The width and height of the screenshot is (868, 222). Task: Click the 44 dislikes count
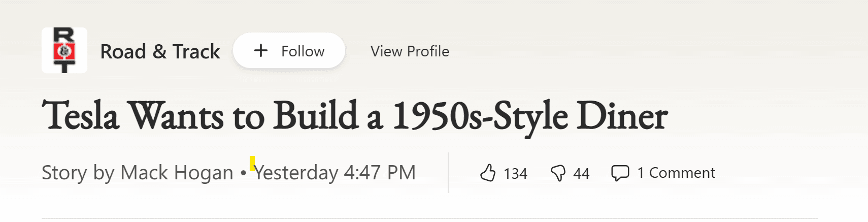tap(581, 174)
